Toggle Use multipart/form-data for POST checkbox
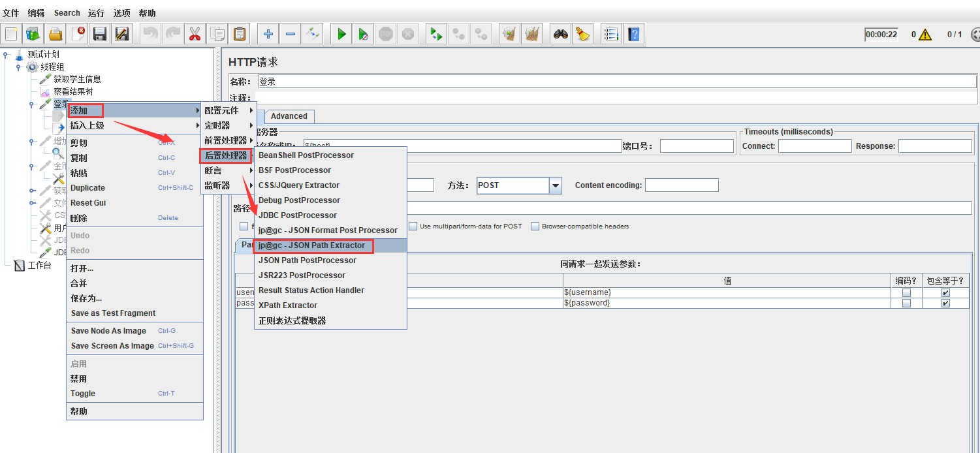The height and width of the screenshot is (453, 980). click(413, 226)
